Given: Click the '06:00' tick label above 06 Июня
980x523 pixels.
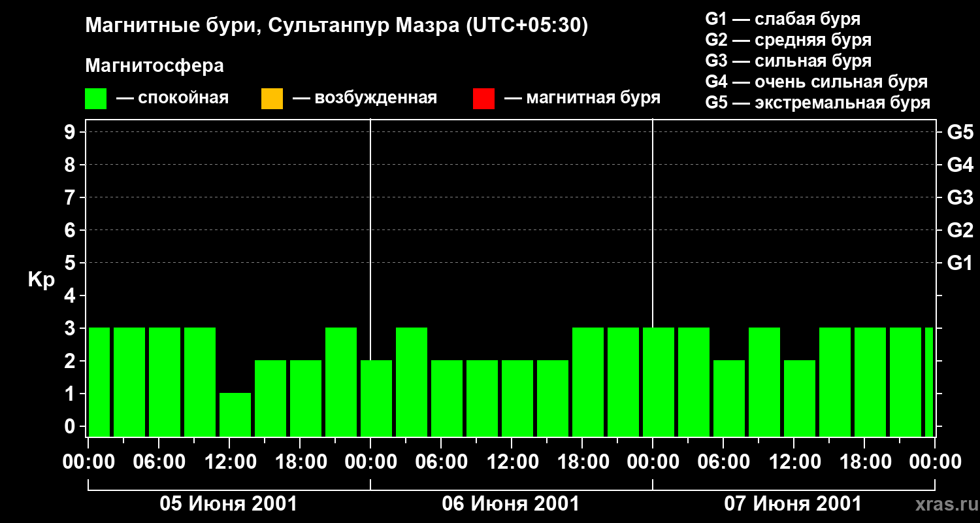Looking at the screenshot, I should (441, 462).
